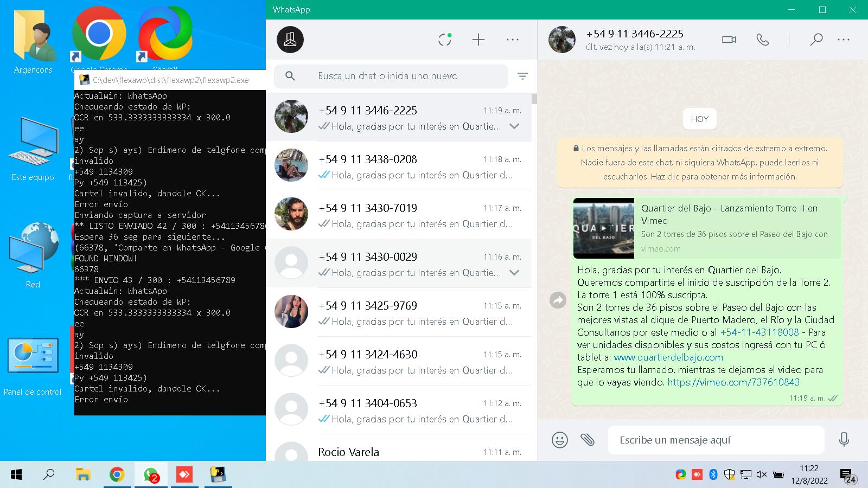Viewport: 868px width, 488px height.
Task: View the profile photo of 3425-9769 chat
Action: point(291,311)
